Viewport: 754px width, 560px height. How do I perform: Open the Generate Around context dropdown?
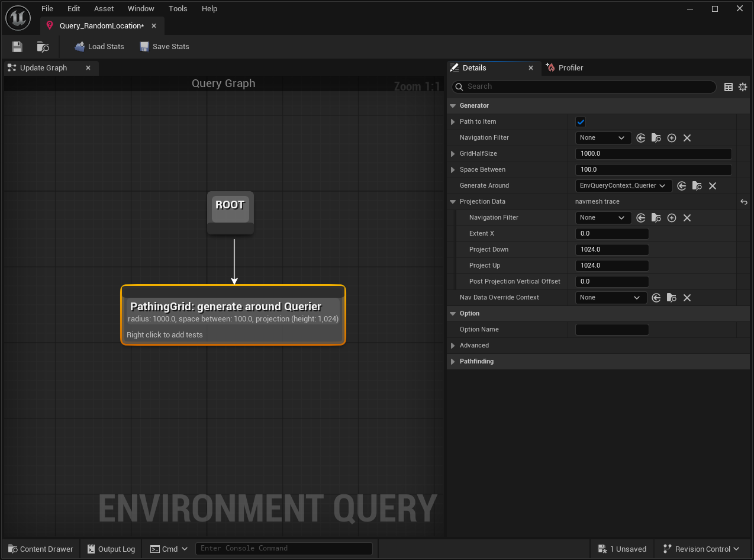[x=623, y=185]
